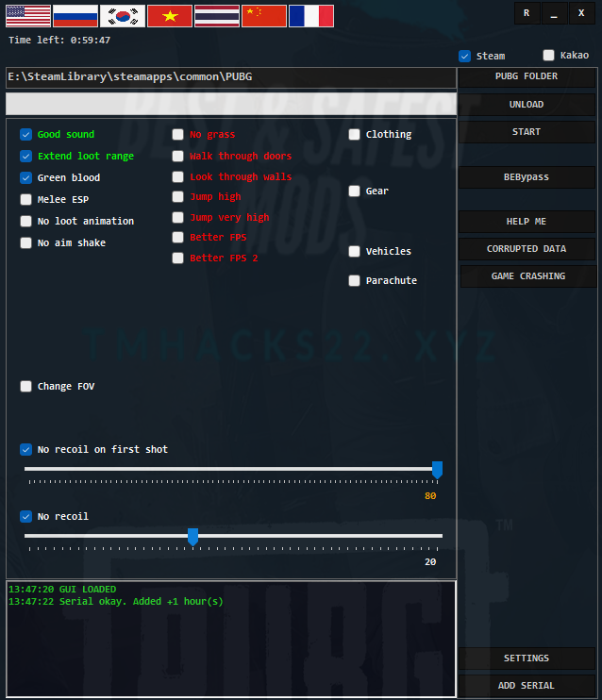The width and height of the screenshot is (602, 700).
Task: Click the 'Time left' countdown text
Action: point(59,41)
